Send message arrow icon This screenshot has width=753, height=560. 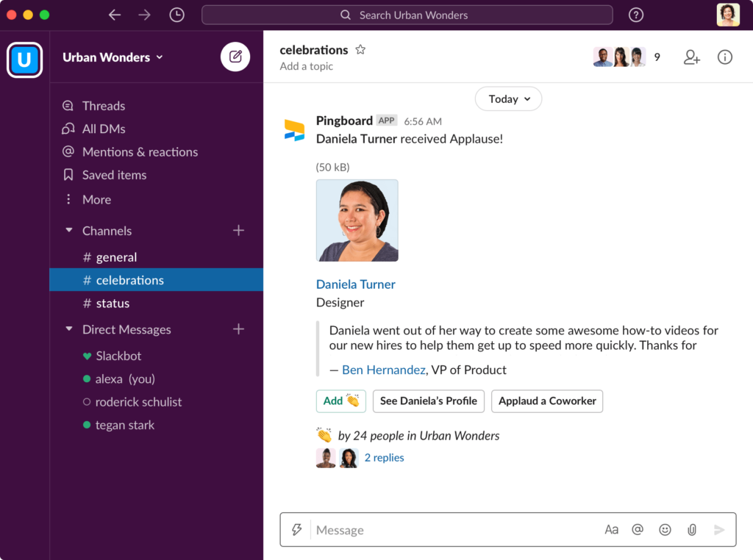click(719, 529)
